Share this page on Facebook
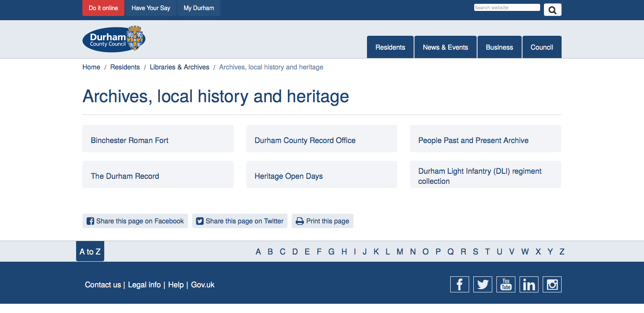This screenshot has width=644, height=313. [x=135, y=221]
